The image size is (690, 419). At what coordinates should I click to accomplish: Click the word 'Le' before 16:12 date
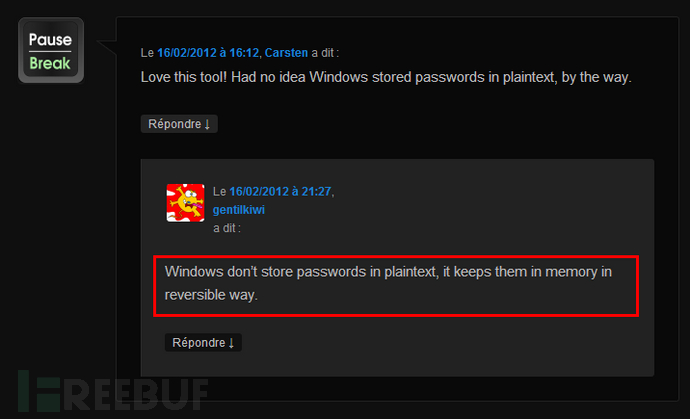147,53
